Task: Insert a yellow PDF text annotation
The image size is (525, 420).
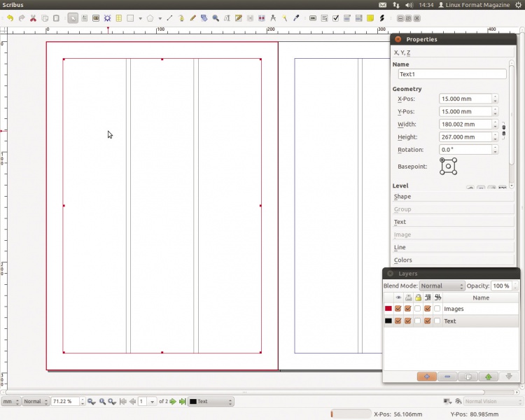Action: point(370,18)
